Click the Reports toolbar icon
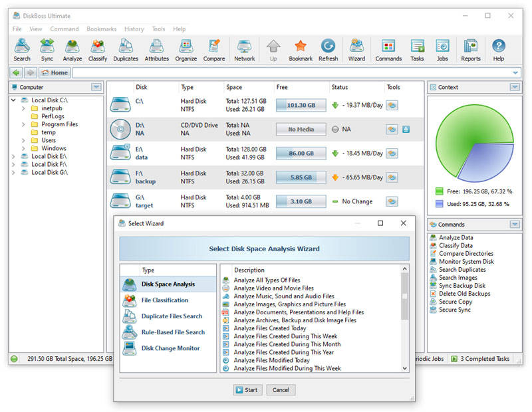 [470, 50]
